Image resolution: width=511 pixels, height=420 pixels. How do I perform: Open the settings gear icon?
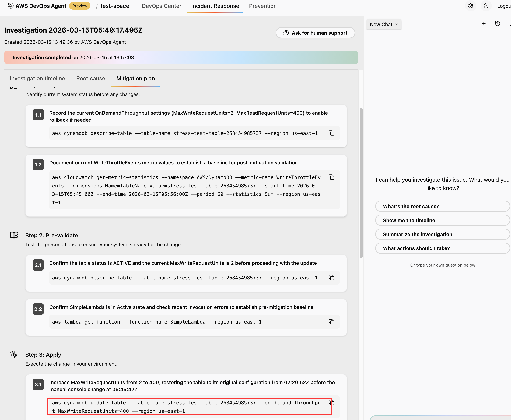470,6
